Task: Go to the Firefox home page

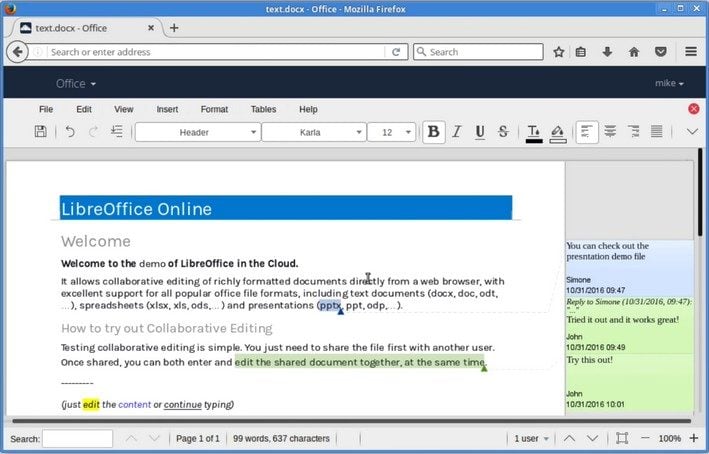Action: click(x=634, y=52)
